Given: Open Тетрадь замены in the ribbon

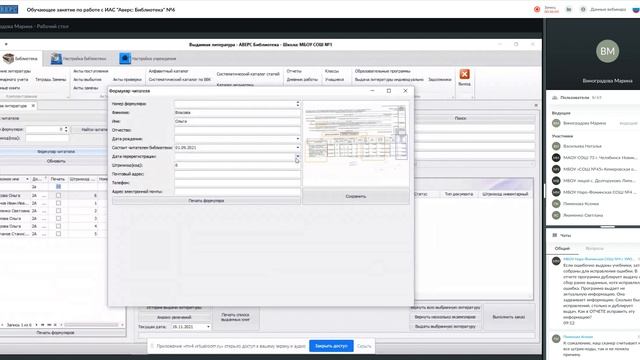Looking at the screenshot, I should tap(51, 80).
